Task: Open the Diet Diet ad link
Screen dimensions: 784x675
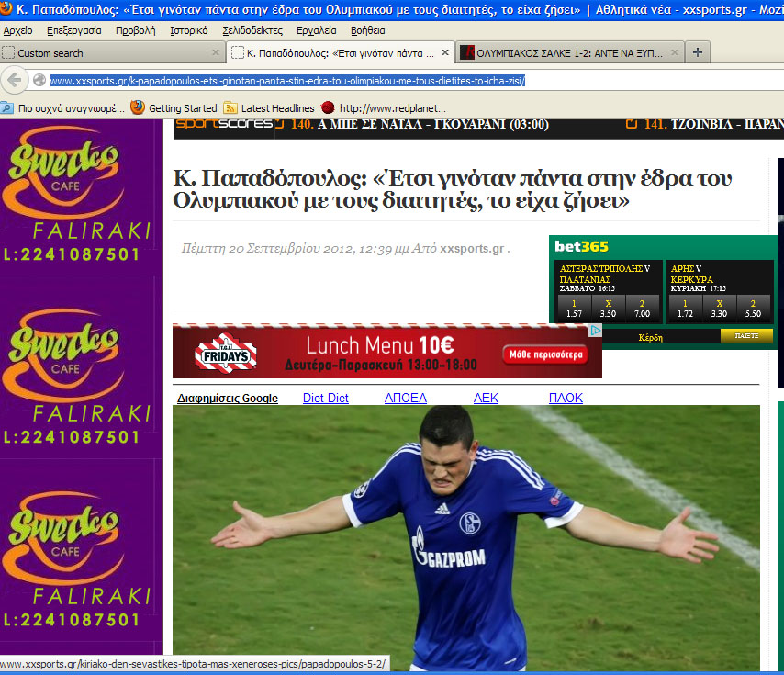Action: (x=326, y=398)
